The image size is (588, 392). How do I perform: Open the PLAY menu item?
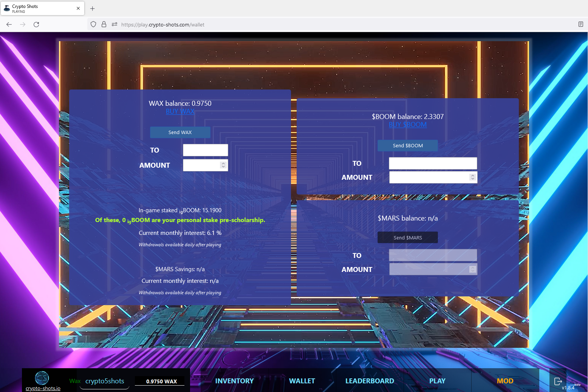[x=437, y=381]
